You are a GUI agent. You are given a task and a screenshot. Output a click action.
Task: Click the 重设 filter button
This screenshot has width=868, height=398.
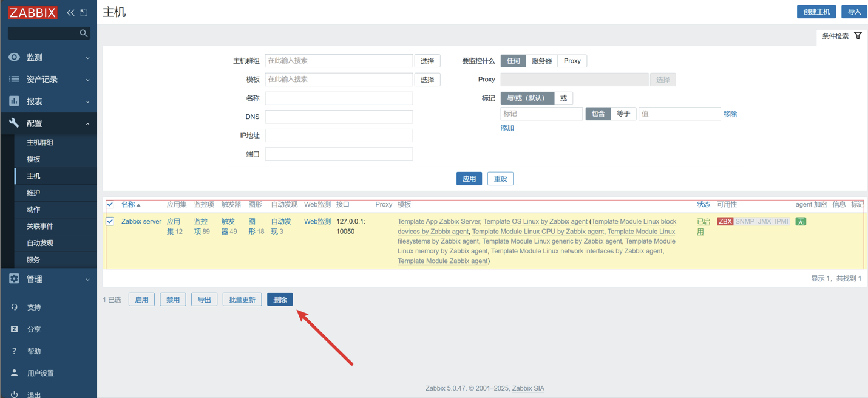click(500, 179)
